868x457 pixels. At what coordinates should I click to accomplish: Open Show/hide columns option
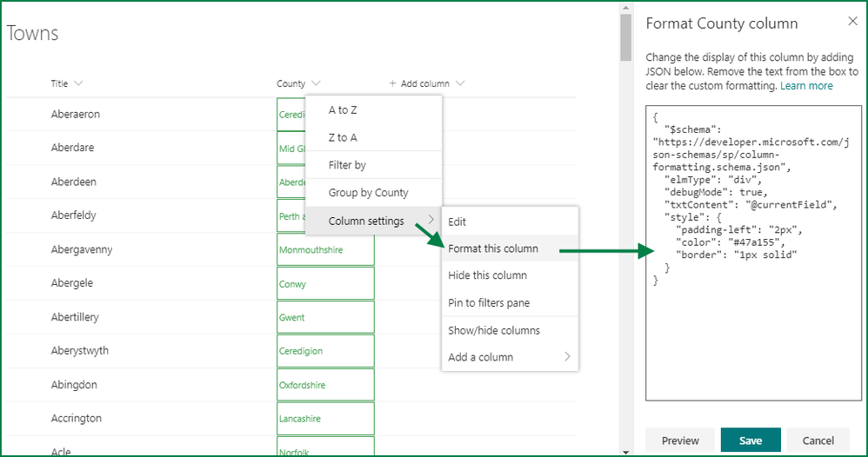pos(494,330)
